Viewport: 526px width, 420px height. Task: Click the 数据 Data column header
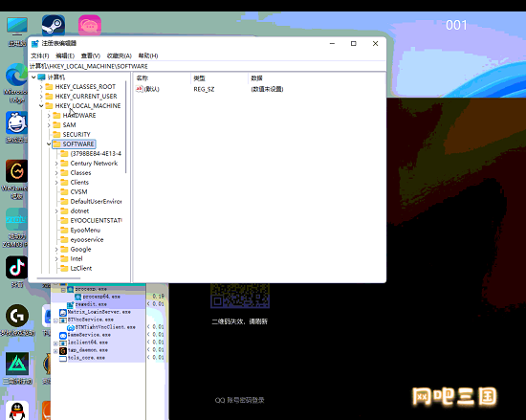(x=317, y=78)
